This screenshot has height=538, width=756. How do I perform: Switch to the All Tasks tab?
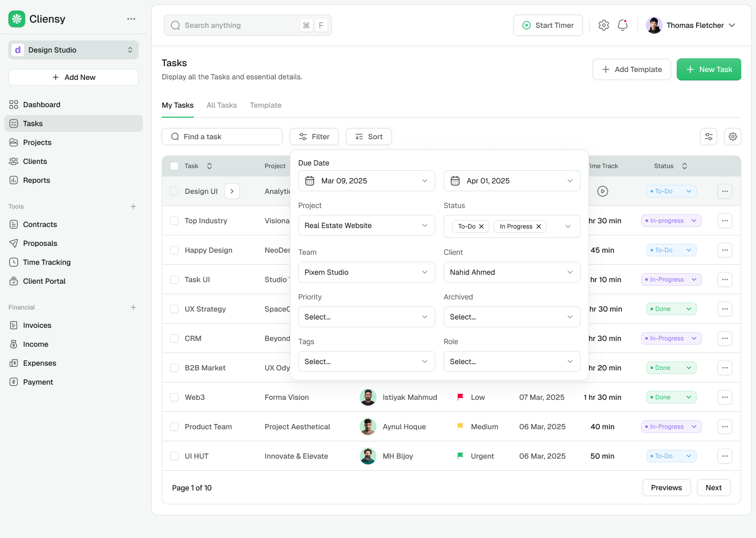[x=222, y=105]
